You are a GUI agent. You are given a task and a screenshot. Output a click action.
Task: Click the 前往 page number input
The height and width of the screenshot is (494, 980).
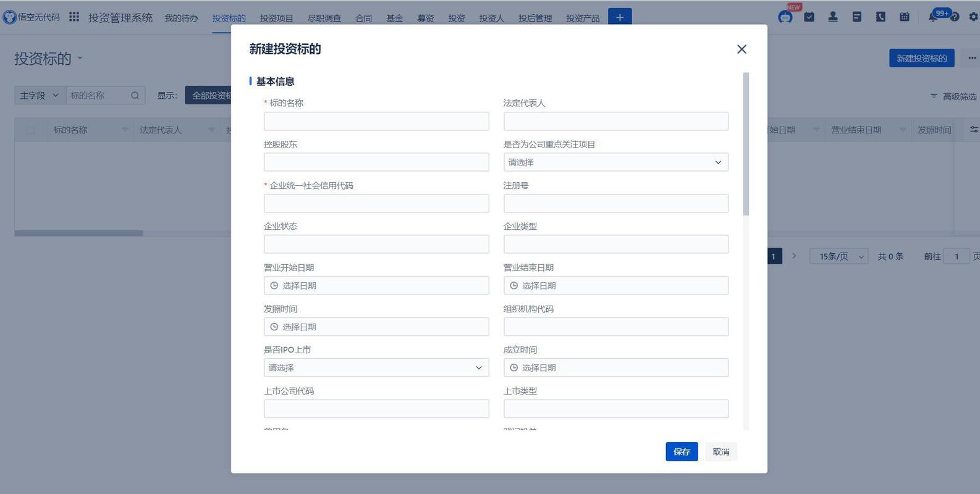[957, 256]
